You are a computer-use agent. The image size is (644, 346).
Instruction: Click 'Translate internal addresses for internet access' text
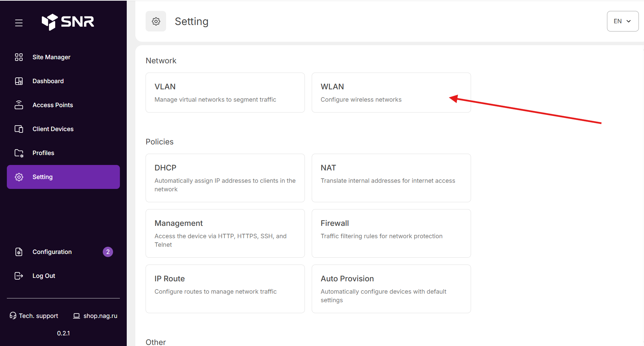pyautogui.click(x=388, y=181)
